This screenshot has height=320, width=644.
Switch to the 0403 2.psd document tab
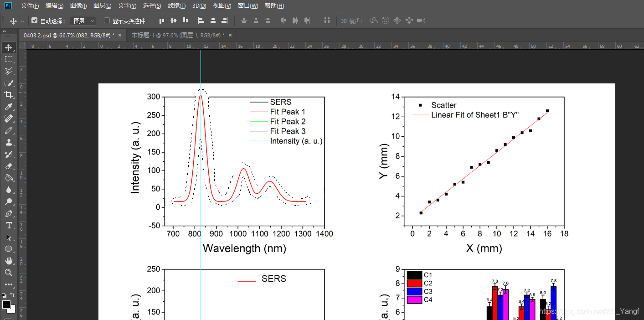click(x=68, y=35)
